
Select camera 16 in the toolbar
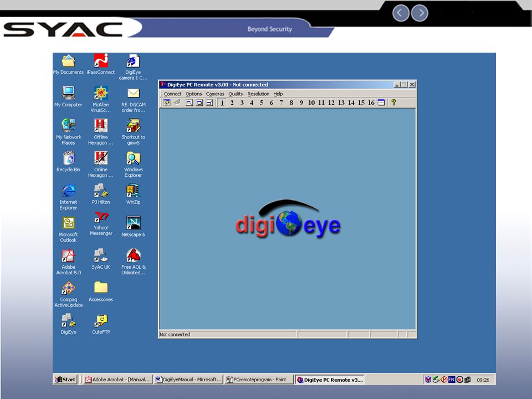[371, 103]
